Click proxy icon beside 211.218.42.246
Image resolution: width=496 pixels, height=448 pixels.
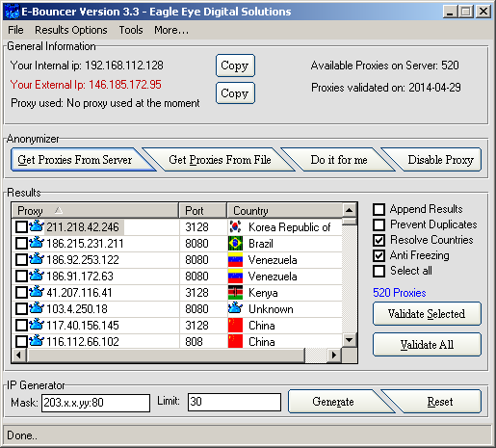[x=36, y=226]
